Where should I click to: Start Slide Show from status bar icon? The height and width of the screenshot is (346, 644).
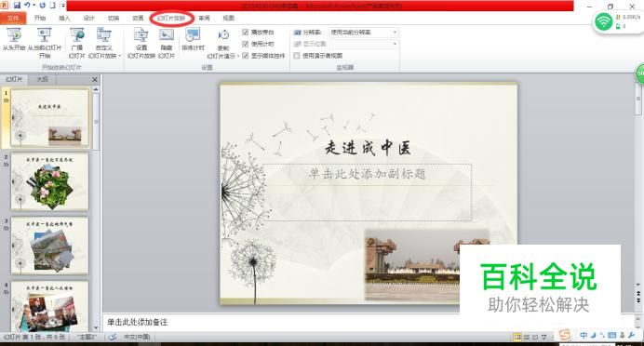543,337
